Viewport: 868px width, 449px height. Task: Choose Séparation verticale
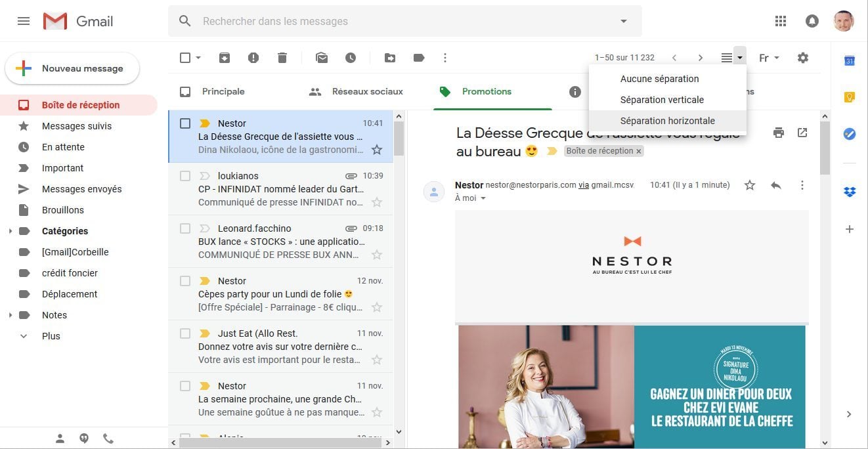(x=668, y=100)
